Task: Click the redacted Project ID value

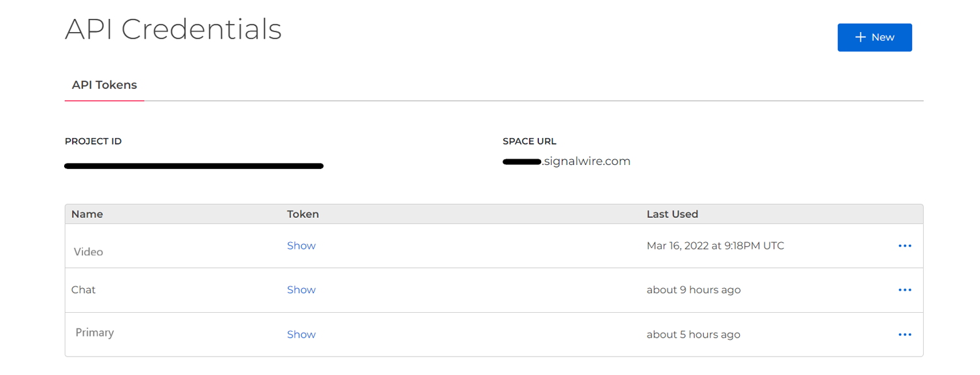Action: [x=194, y=166]
